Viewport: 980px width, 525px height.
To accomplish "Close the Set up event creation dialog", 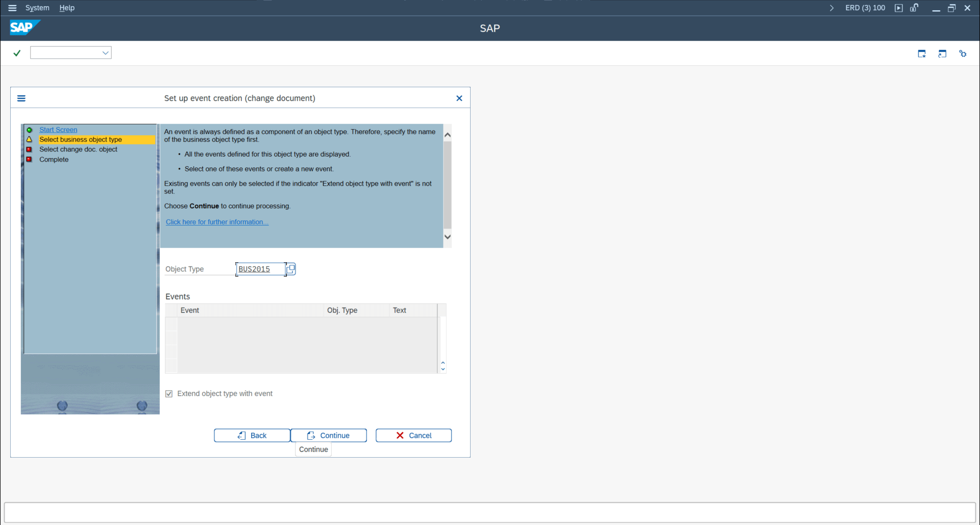I will (x=459, y=98).
